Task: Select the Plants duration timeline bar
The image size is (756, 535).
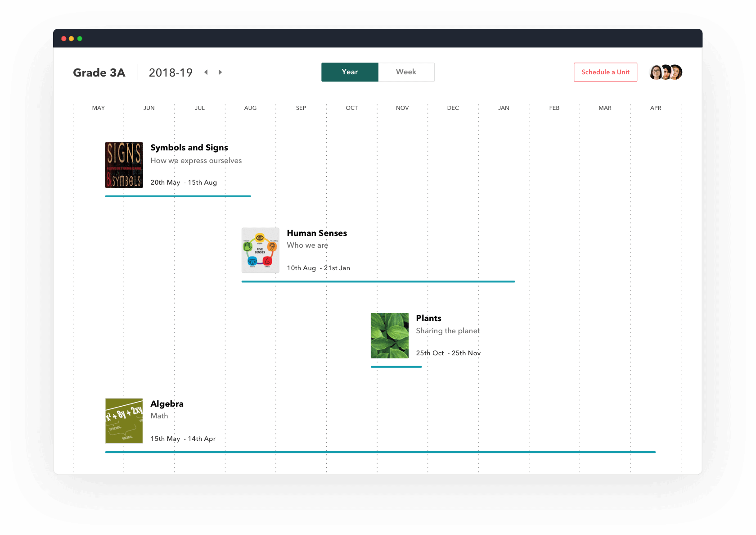Action: 396,367
